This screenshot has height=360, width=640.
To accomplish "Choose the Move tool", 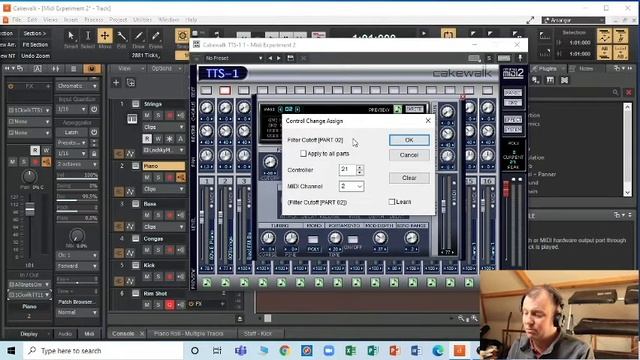I will (x=105, y=37).
